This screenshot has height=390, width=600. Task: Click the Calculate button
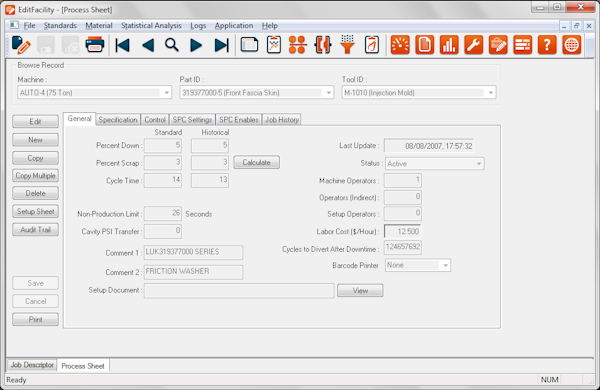point(256,162)
